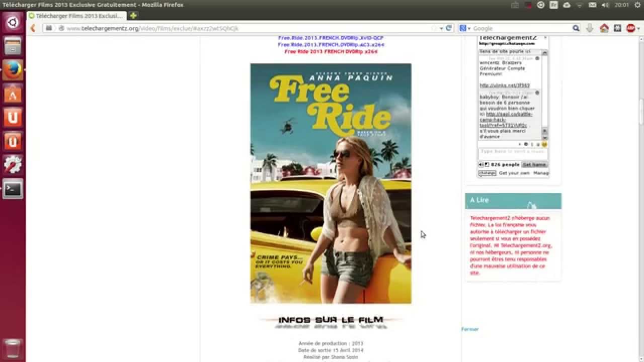
Task: Open the second Ubuntu One launcher icon
Action: pos(13,141)
